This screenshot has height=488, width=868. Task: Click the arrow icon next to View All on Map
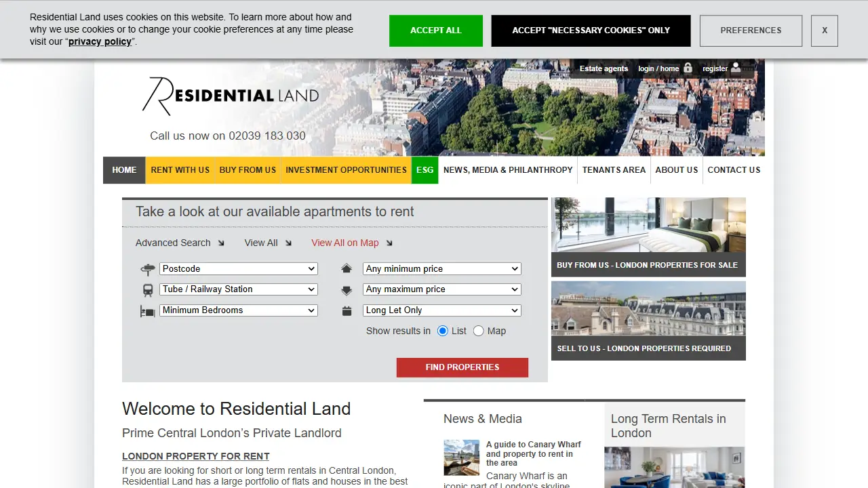389,243
